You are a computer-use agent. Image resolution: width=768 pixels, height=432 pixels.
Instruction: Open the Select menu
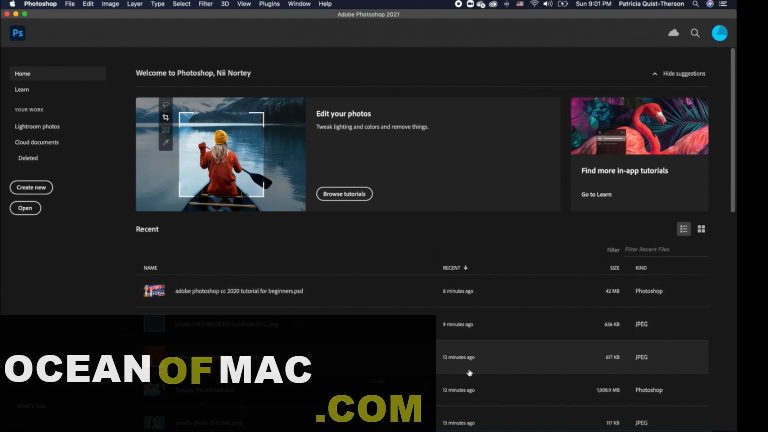[181, 4]
